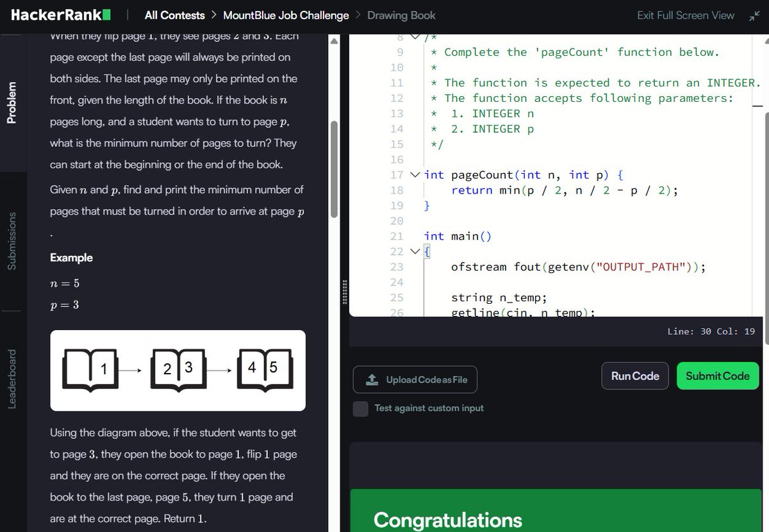Open the Problem sidebar tab
The width and height of the screenshot is (769, 532).
coord(12,103)
